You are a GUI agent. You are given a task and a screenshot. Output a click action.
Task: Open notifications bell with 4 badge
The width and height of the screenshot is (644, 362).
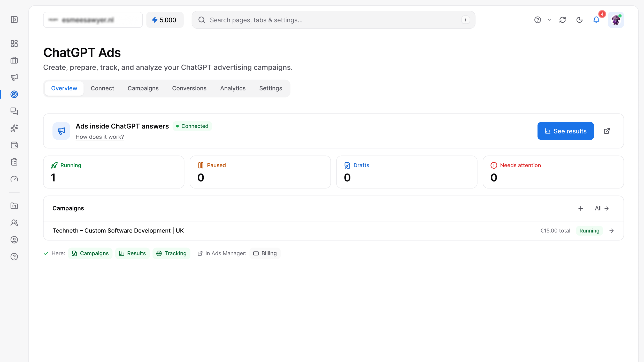coord(596,20)
